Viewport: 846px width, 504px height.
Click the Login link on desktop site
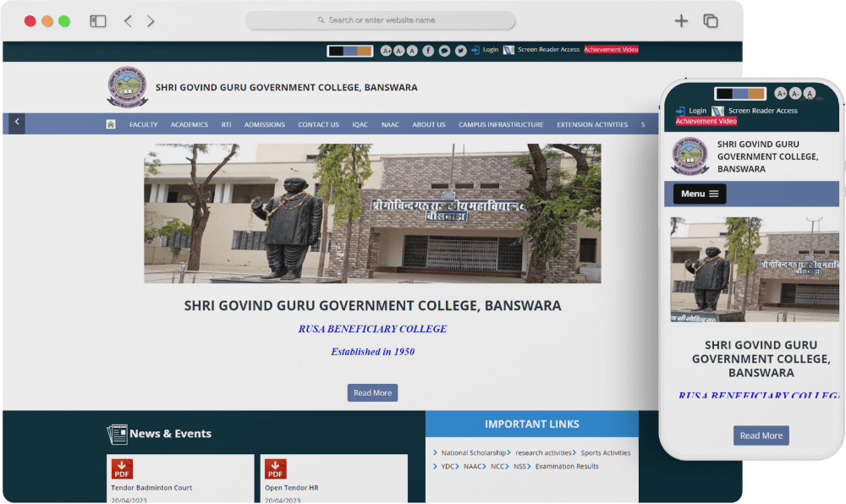tap(491, 50)
